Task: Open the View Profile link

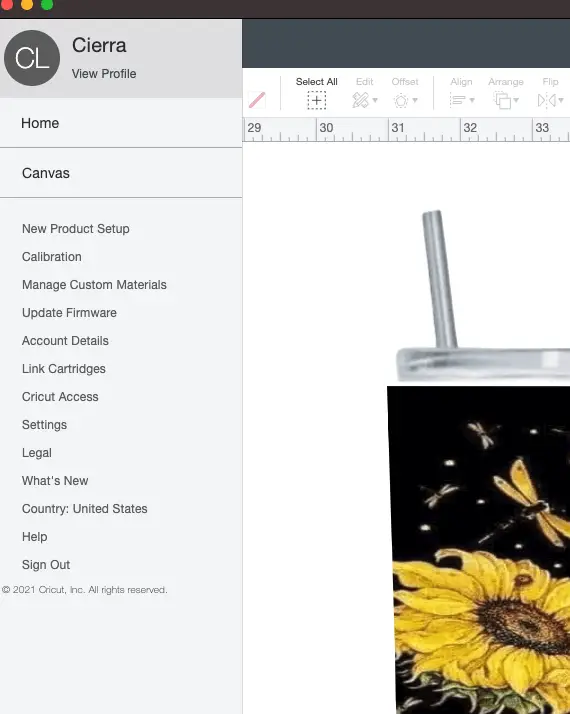Action: (x=104, y=74)
